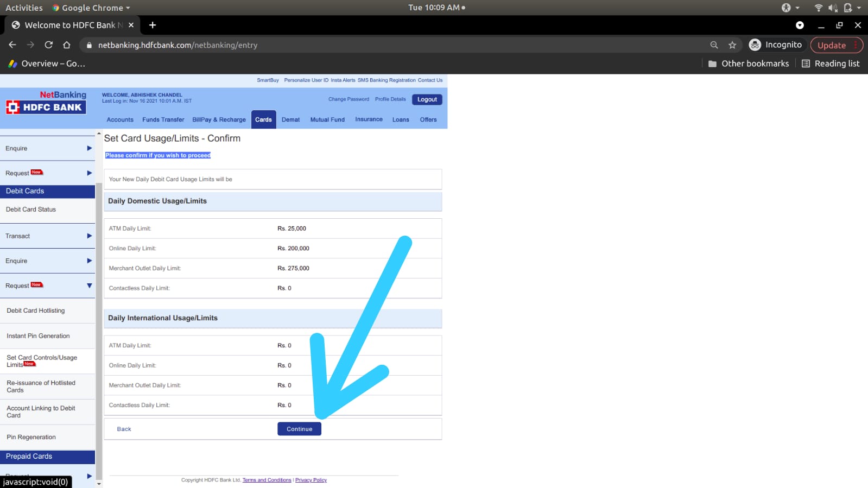Click the Logout button
The image size is (868, 488).
(427, 99)
